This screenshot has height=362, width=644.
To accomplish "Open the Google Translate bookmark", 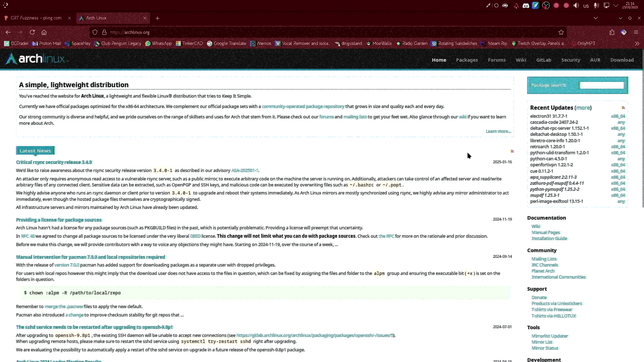I will 226,44.
